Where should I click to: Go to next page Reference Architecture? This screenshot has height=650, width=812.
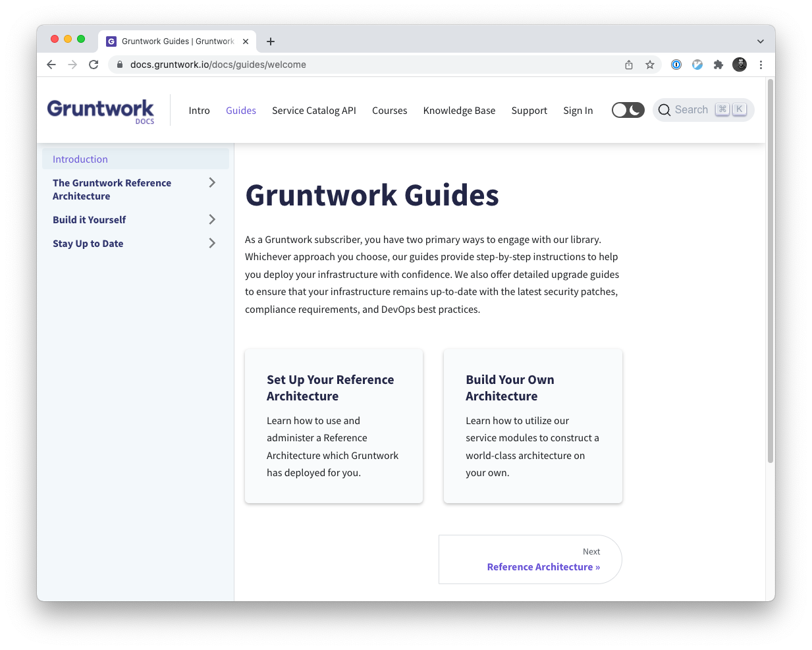(x=530, y=559)
